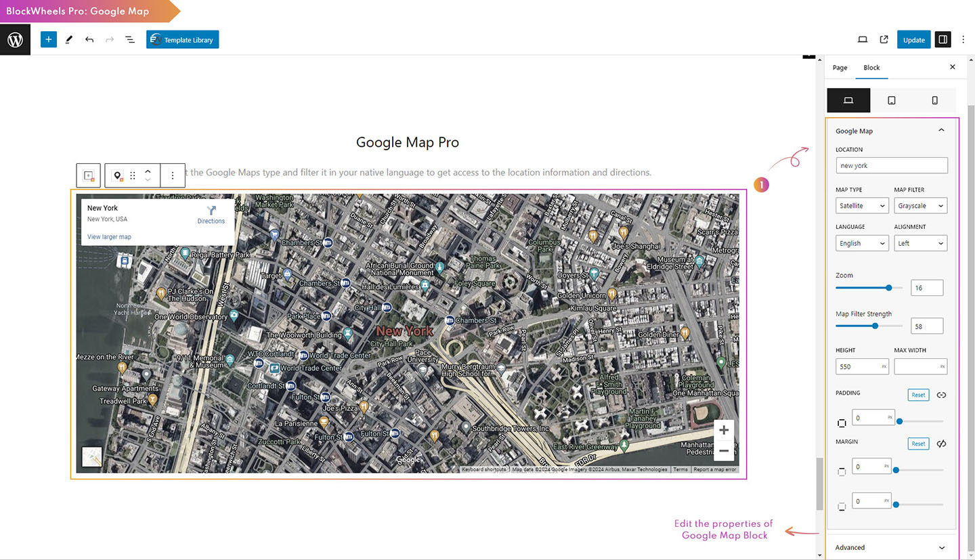The image size is (975, 560).
Task: Click the View larger map link
Action: coord(109,237)
